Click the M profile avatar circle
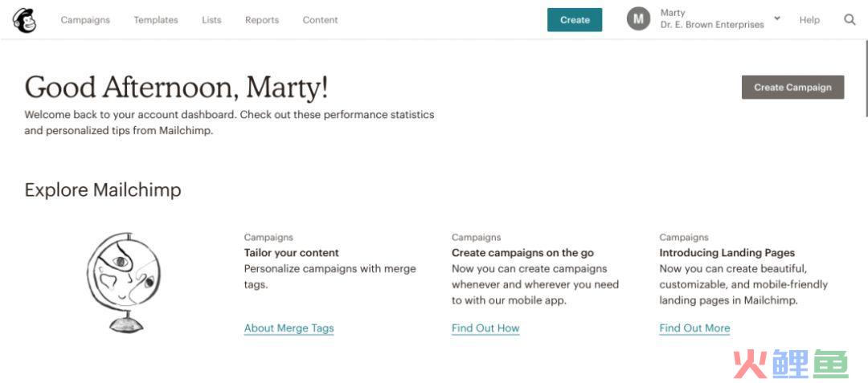 click(x=638, y=19)
